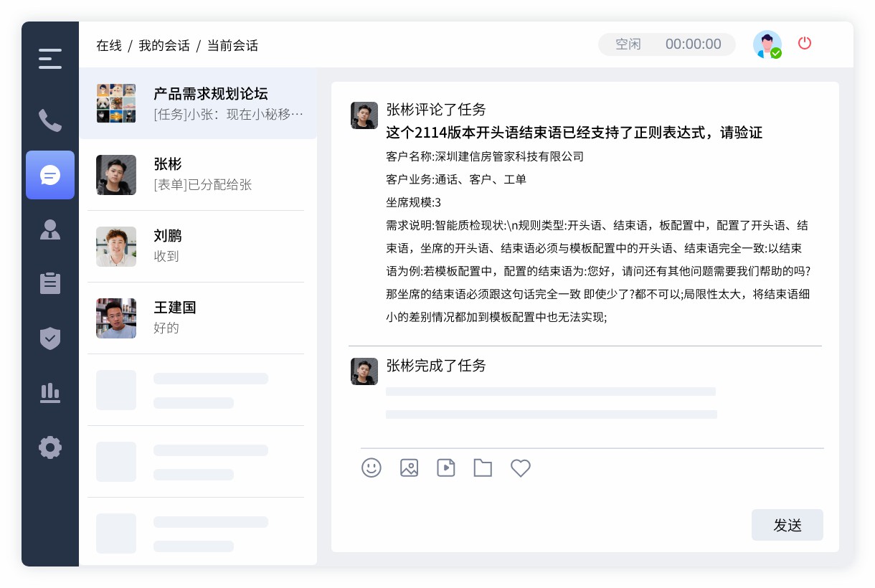Open the 张彬 conversation
This screenshot has height=588, width=875.
click(x=196, y=174)
